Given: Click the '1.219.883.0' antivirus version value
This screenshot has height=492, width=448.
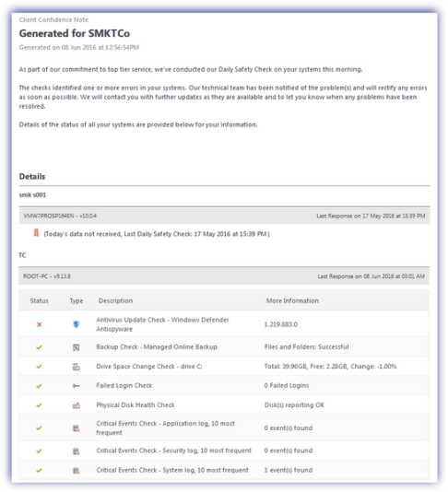Looking at the screenshot, I should click(x=281, y=324).
